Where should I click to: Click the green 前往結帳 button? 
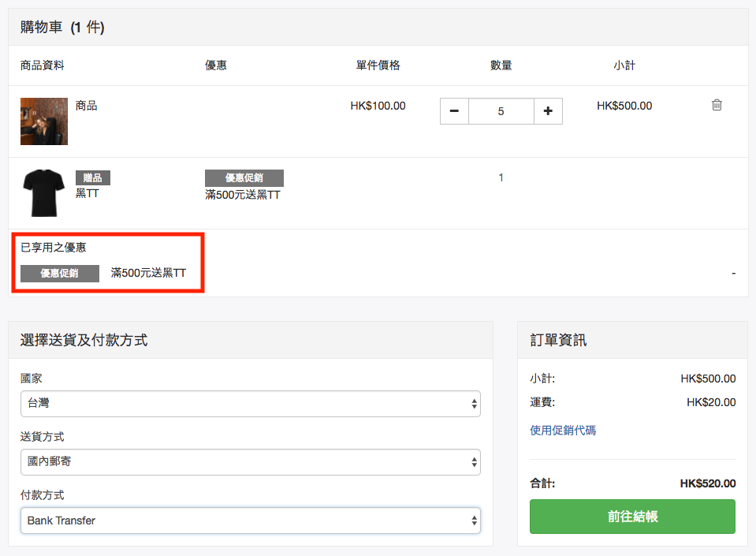tap(632, 517)
